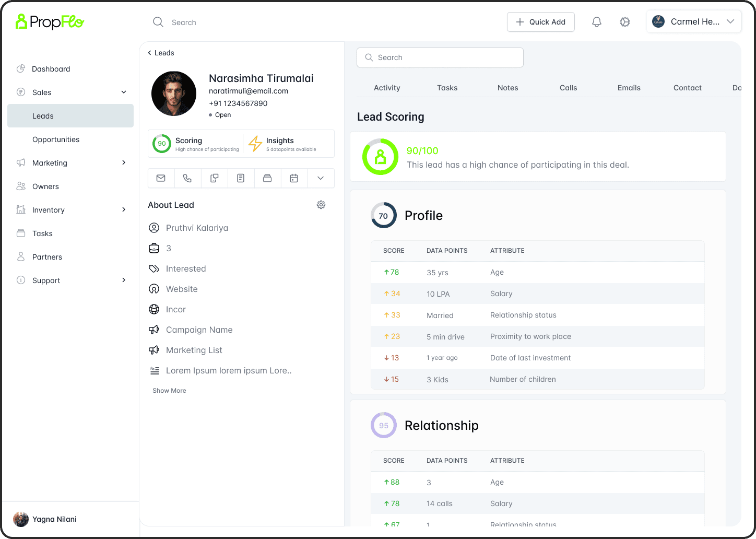Screen dimensions: 756x539
Task: Open more lead actions chevron dropdown
Action: (321, 178)
